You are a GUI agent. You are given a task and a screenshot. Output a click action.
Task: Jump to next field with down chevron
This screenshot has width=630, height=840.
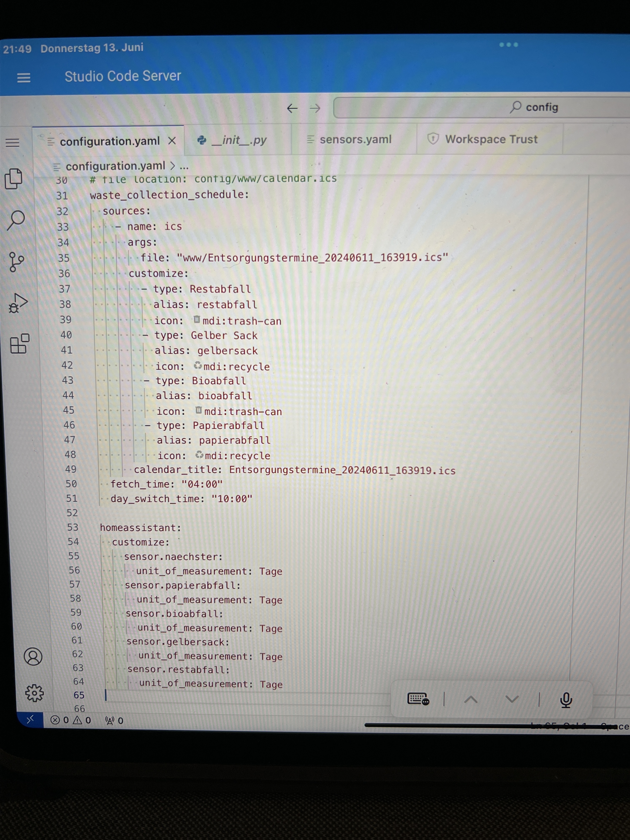pos(511,699)
